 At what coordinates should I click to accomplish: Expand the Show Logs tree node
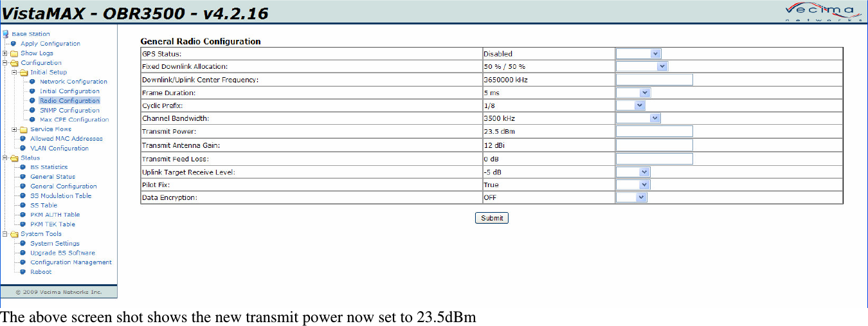pos(5,53)
